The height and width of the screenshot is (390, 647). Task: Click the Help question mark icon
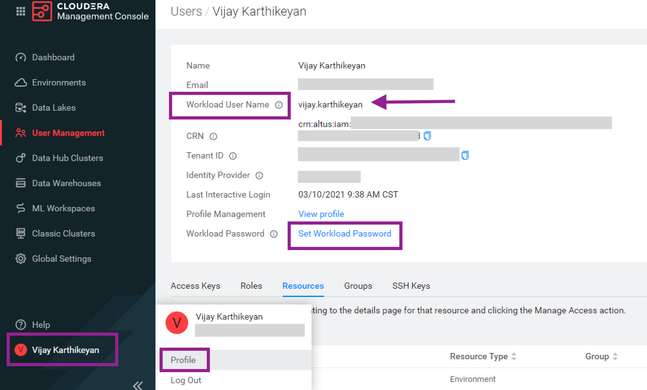click(x=21, y=325)
